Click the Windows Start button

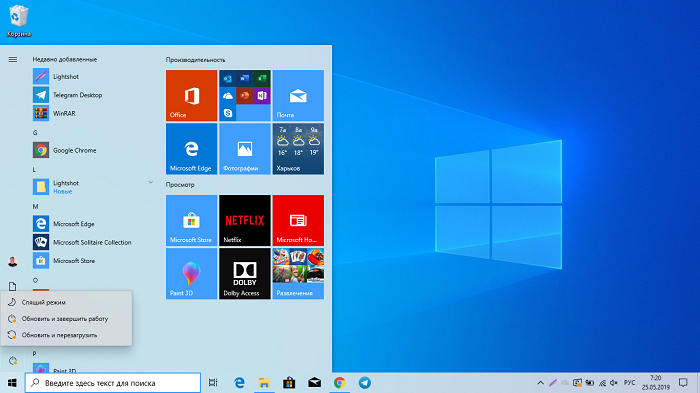click(x=12, y=383)
